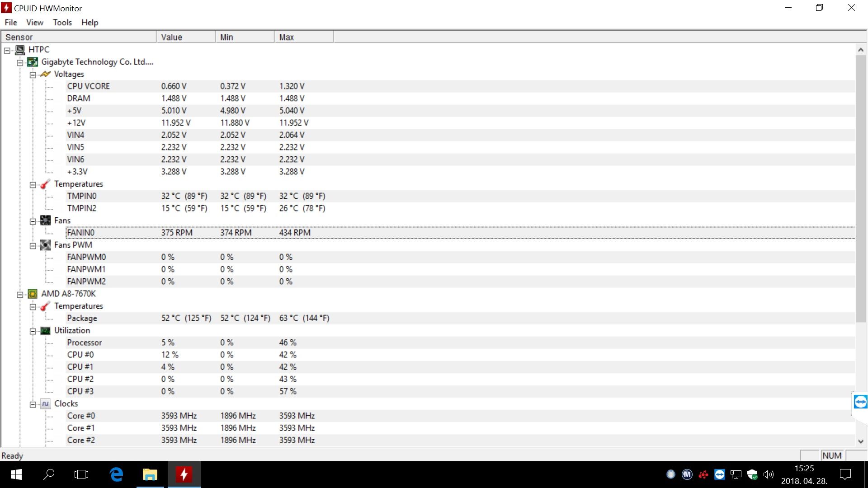Open the Action Center notifications
Screen dimensions: 868x488
[845, 474]
